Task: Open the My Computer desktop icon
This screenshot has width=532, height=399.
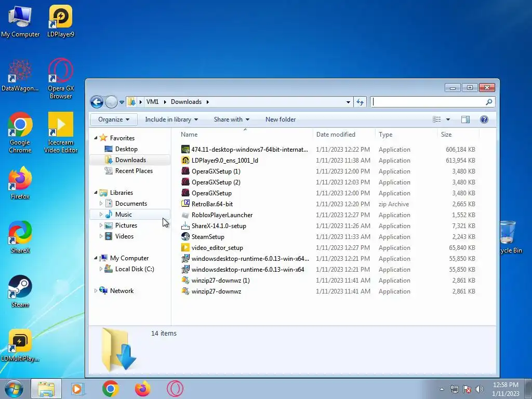Action: pos(20,22)
